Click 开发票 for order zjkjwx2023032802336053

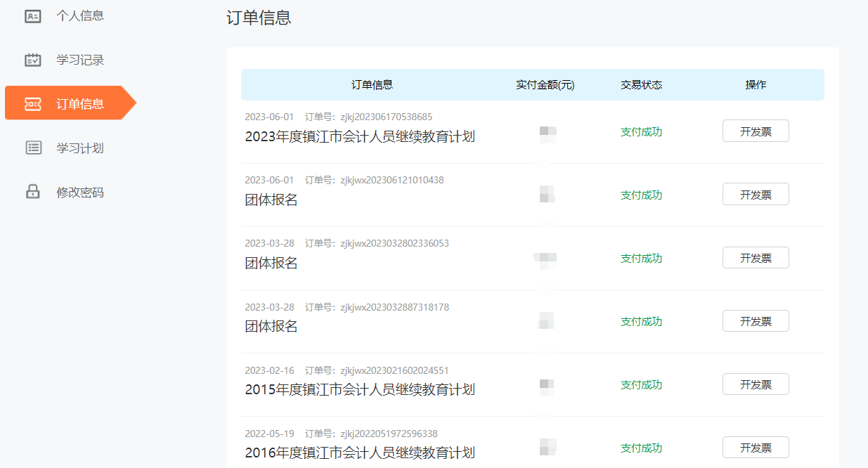(756, 258)
